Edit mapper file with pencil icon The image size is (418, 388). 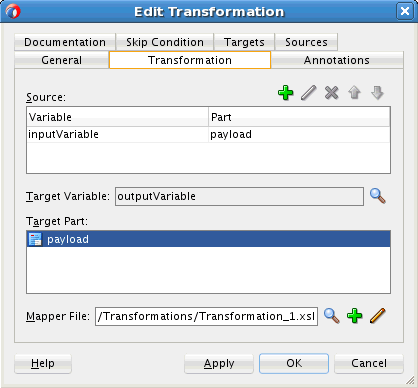click(x=378, y=316)
